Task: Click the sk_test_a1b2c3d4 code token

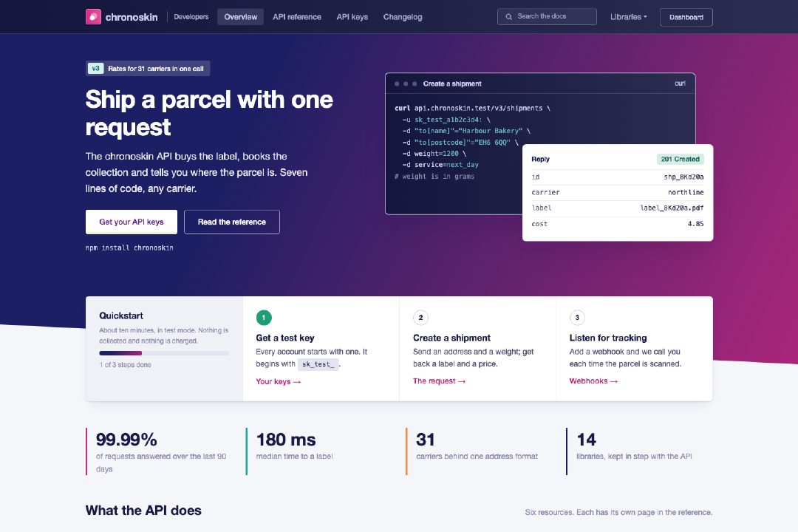Action: click(448, 120)
